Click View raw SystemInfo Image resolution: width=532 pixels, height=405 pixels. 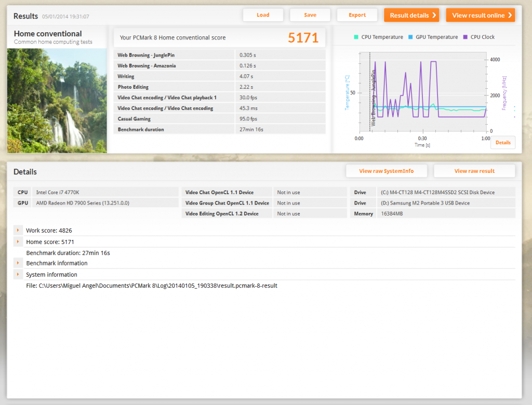(x=387, y=171)
